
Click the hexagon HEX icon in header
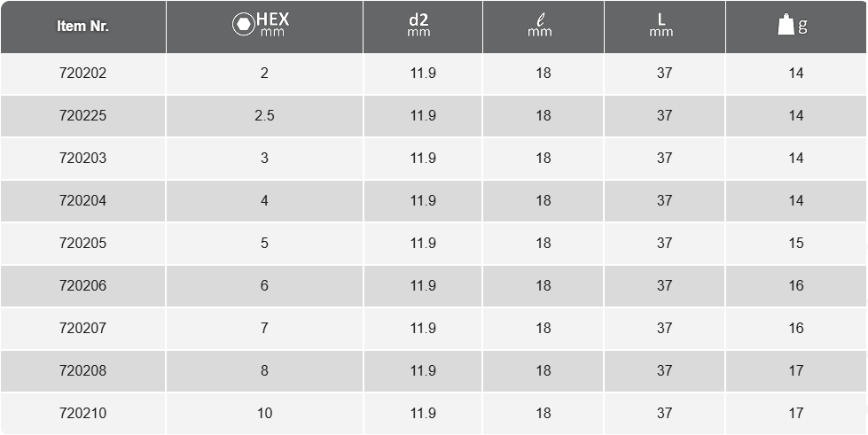click(x=243, y=24)
